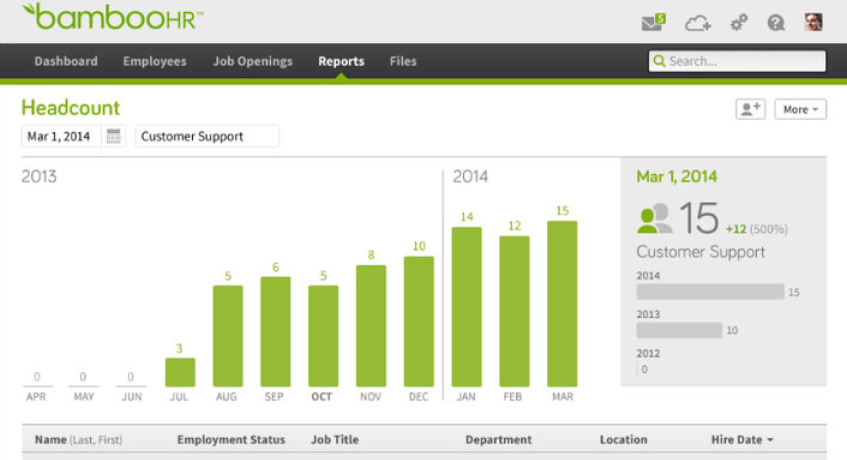Sort table by Name column header
The image size is (847, 460).
point(52,440)
